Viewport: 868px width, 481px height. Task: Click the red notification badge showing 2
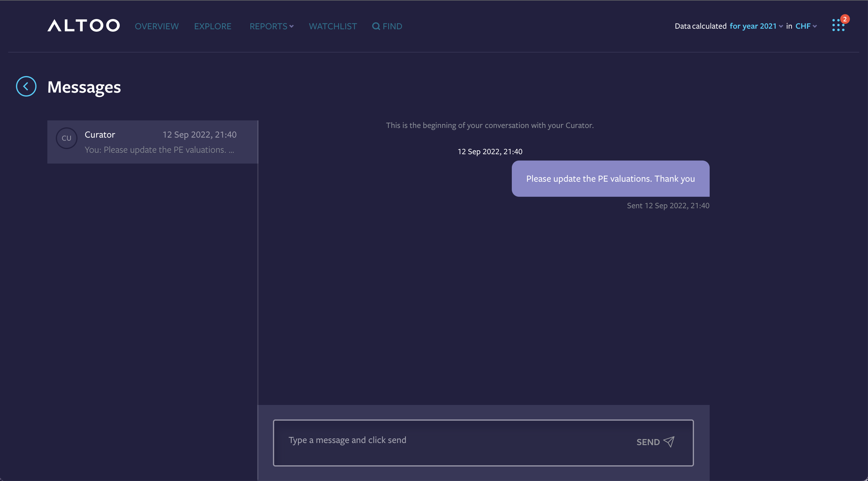[x=844, y=19]
